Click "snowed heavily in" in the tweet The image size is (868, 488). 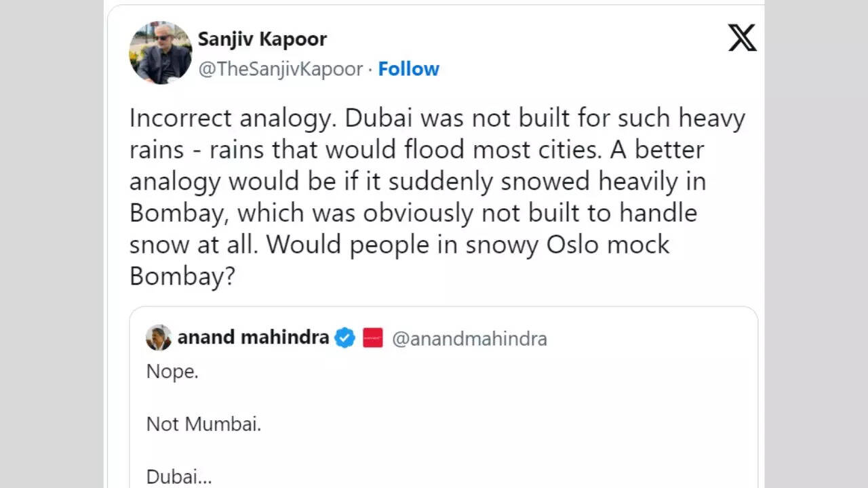597,182
